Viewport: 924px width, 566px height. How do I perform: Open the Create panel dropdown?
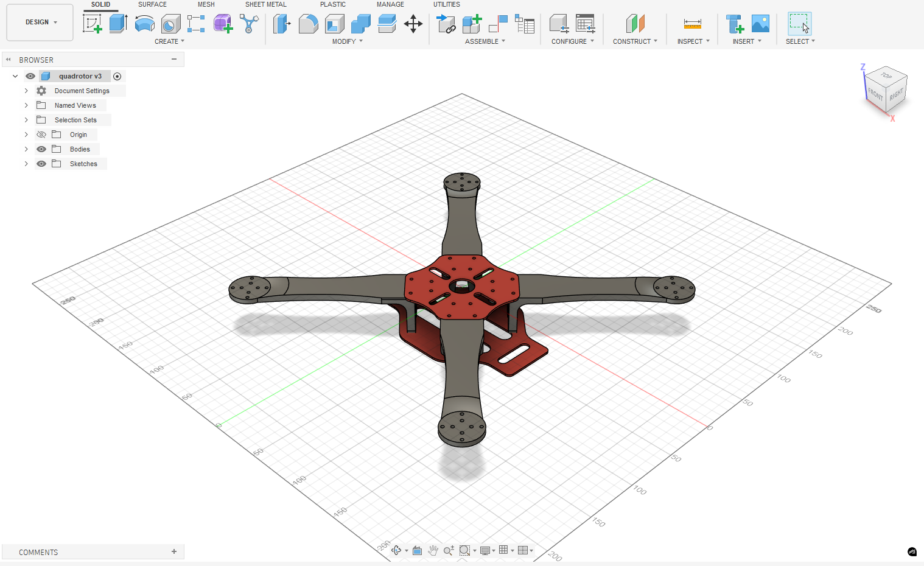(x=169, y=41)
